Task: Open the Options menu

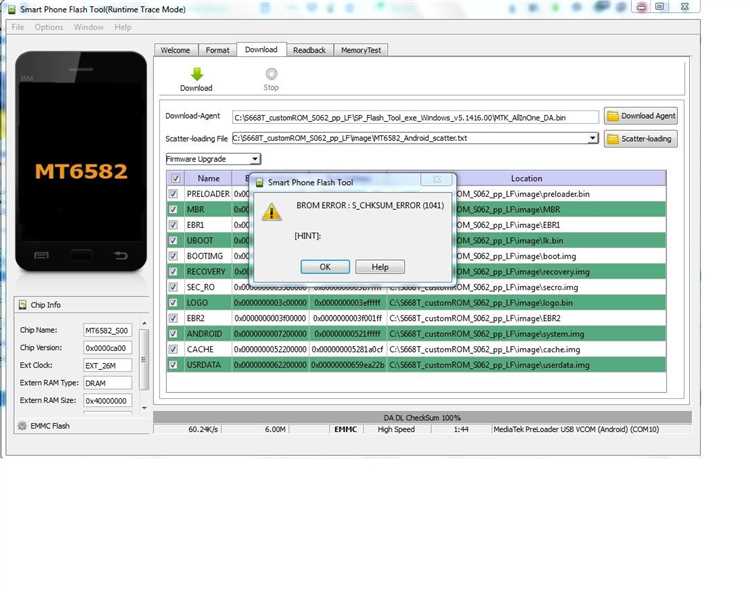Action: pos(49,27)
